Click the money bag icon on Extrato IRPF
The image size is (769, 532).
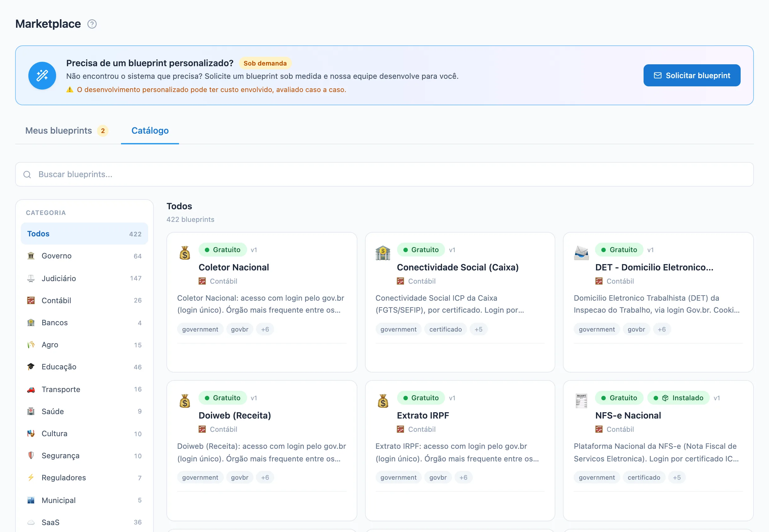coord(383,401)
